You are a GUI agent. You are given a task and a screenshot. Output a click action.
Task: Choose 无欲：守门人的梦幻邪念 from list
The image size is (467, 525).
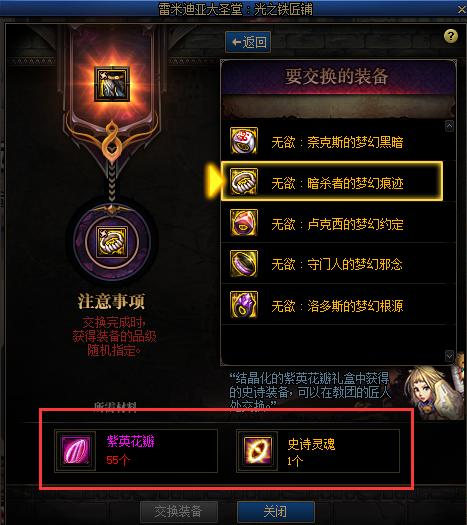(x=338, y=264)
